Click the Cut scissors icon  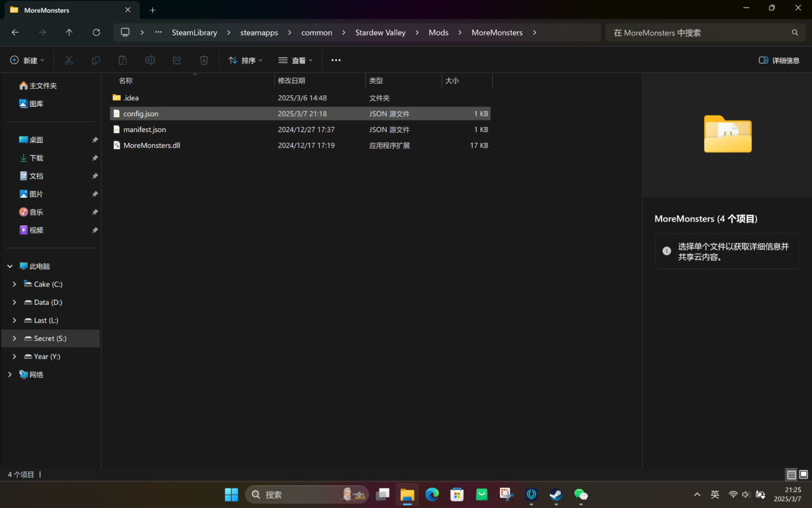click(x=69, y=60)
